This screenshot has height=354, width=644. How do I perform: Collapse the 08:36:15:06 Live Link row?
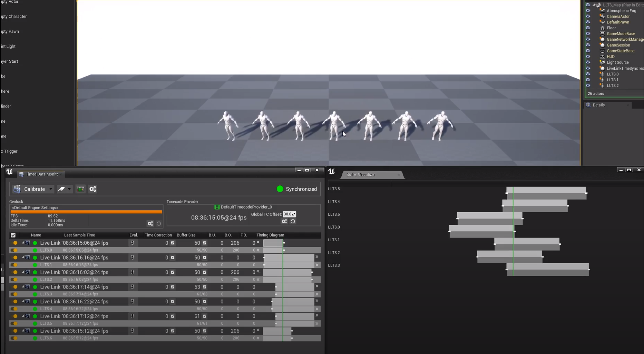(x=23, y=243)
